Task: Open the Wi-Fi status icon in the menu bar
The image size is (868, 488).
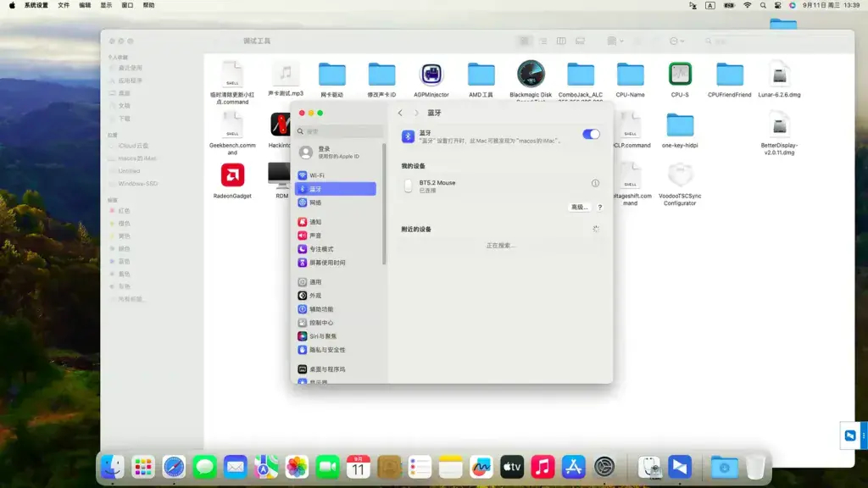Action: pos(748,6)
